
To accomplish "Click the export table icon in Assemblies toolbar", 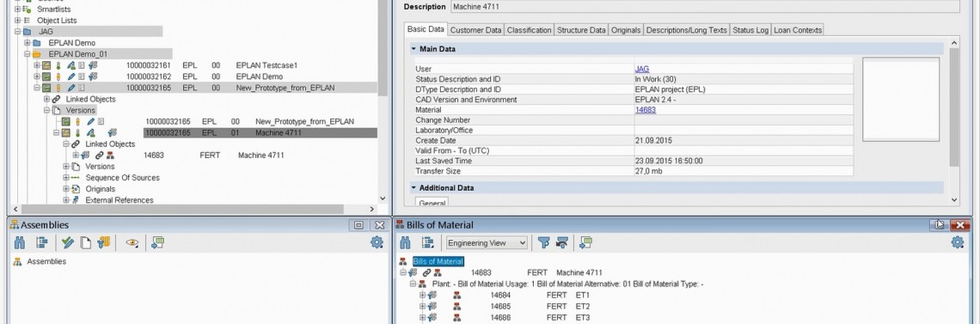I will pyautogui.click(x=157, y=243).
